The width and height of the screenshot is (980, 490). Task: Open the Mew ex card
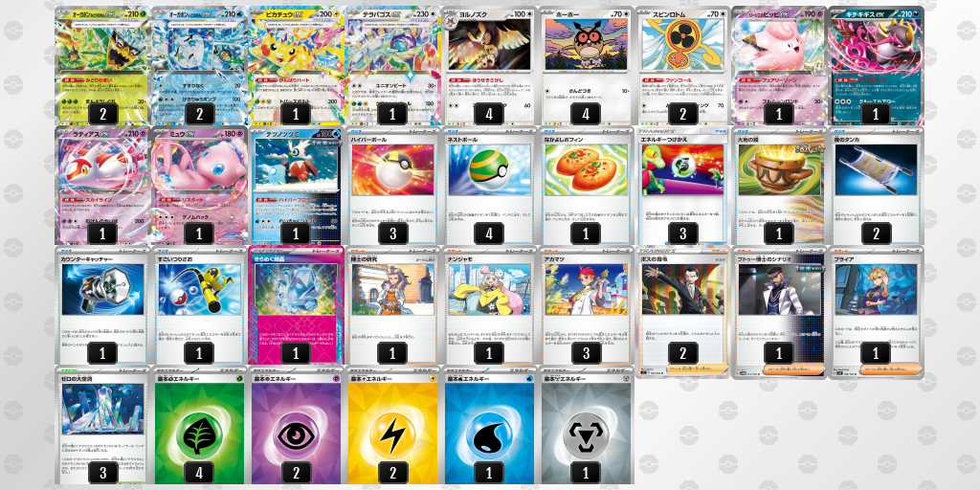coord(199,185)
